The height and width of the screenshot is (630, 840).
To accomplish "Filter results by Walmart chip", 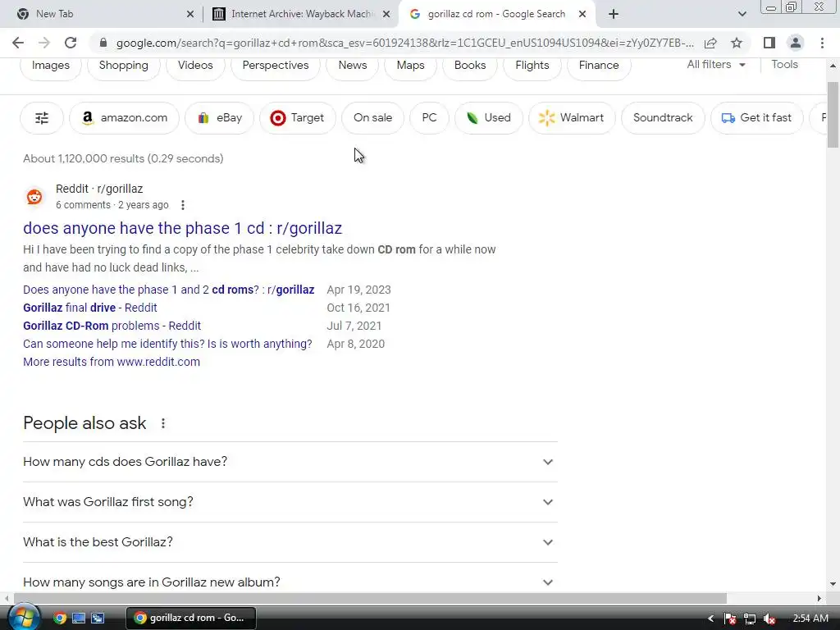I will [572, 118].
